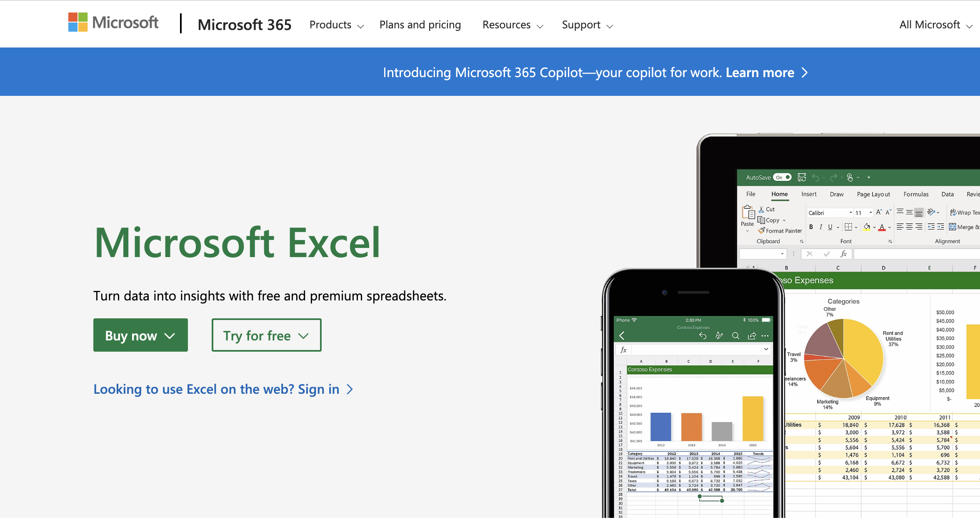980x520 pixels.
Task: Click the Buy now button
Action: (140, 335)
